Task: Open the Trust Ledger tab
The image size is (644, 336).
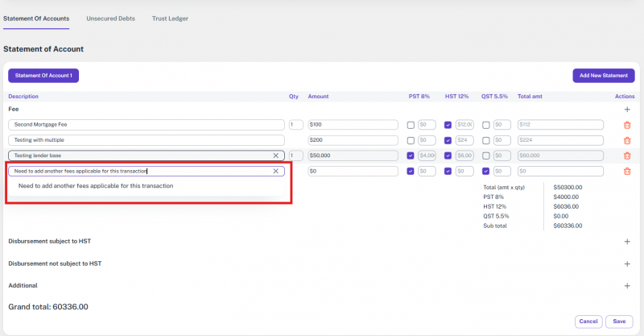Action: pyautogui.click(x=170, y=18)
